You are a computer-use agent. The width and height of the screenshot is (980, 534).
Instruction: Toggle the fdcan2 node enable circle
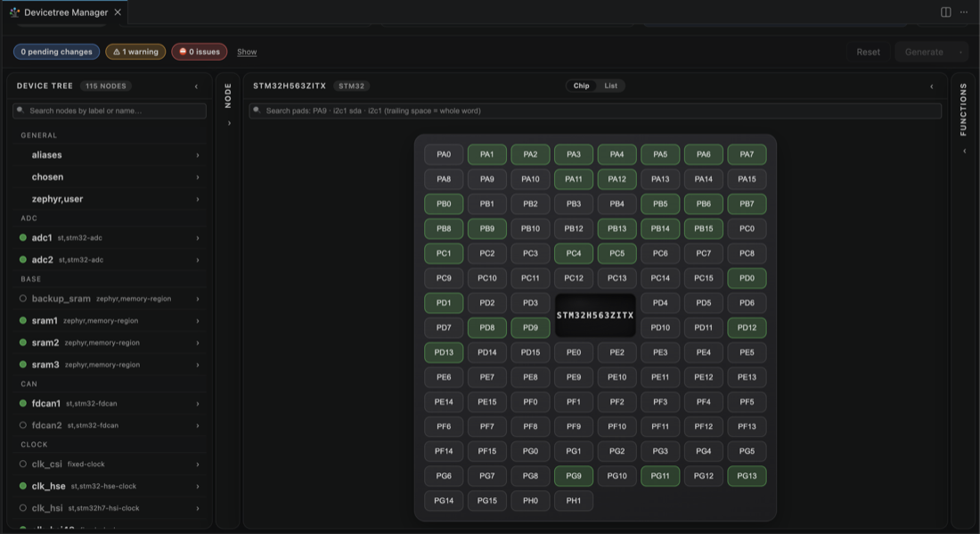[x=23, y=425]
